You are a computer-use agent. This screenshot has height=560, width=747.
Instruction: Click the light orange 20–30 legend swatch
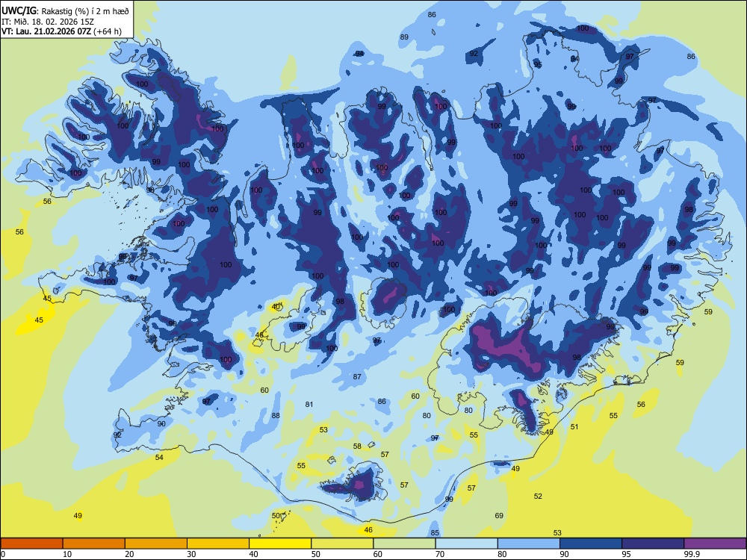coord(156,544)
